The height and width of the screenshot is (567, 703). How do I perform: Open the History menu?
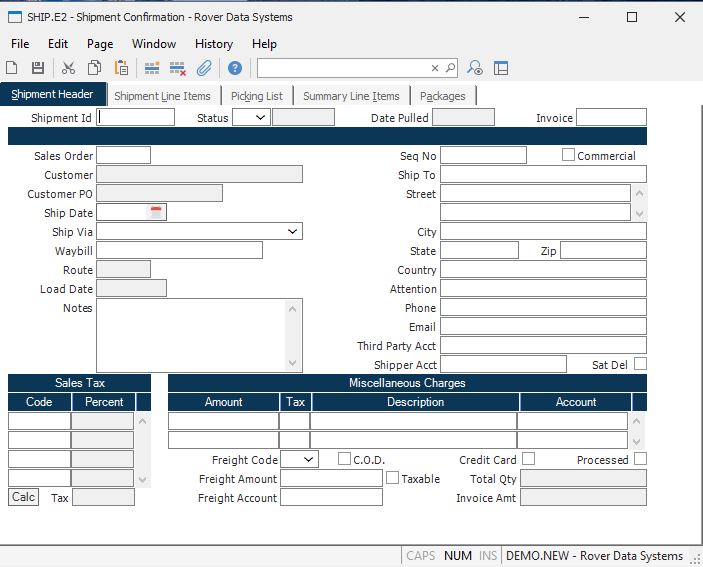click(x=213, y=44)
